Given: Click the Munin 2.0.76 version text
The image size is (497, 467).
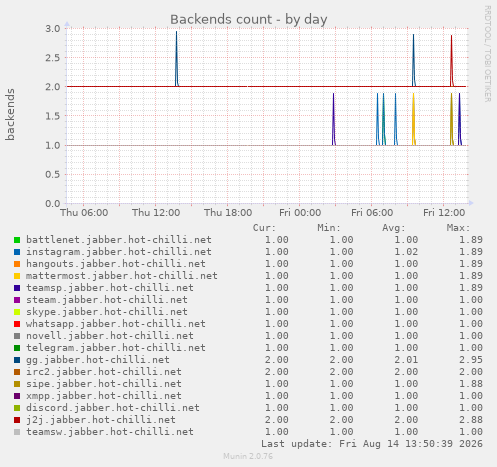Looking at the screenshot, I should (248, 456).
